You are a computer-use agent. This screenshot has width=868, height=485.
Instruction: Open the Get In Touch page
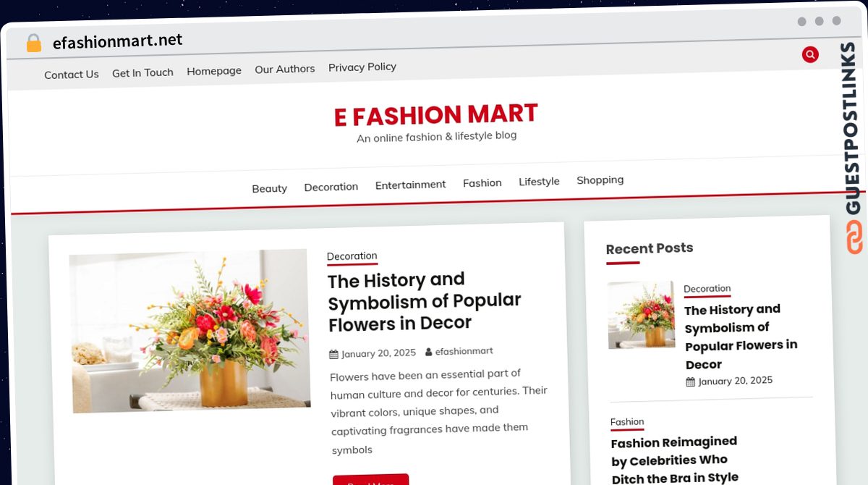click(x=142, y=72)
